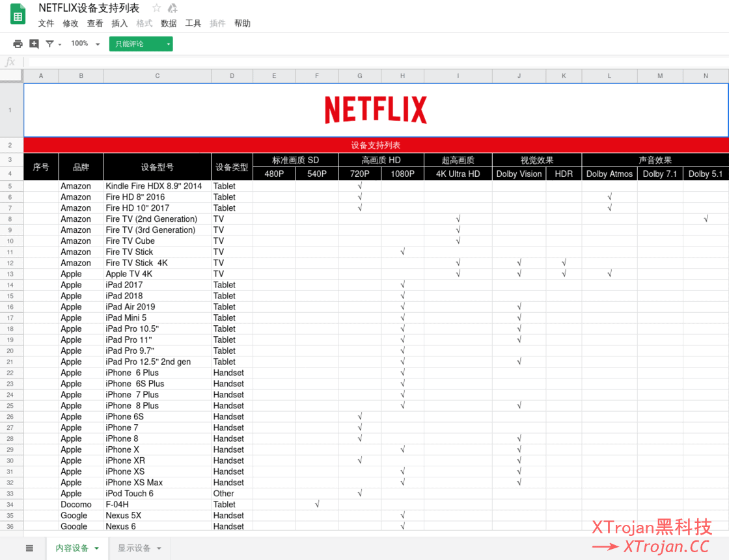Screen dimensions: 729x560
Task: Click the Dolby Atmos header cell
Action: [609, 174]
